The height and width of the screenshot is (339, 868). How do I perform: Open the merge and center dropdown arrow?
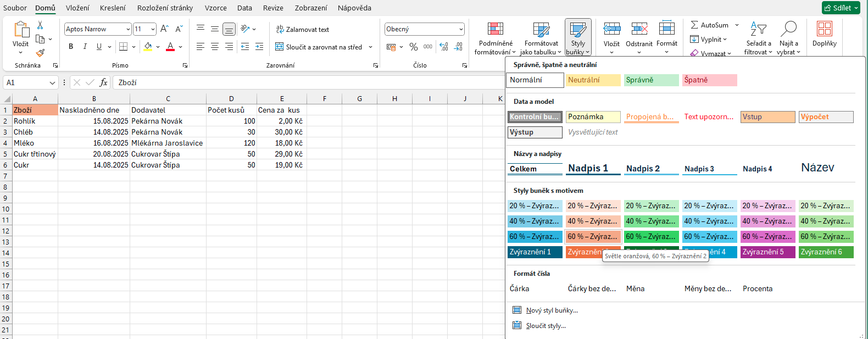click(371, 47)
